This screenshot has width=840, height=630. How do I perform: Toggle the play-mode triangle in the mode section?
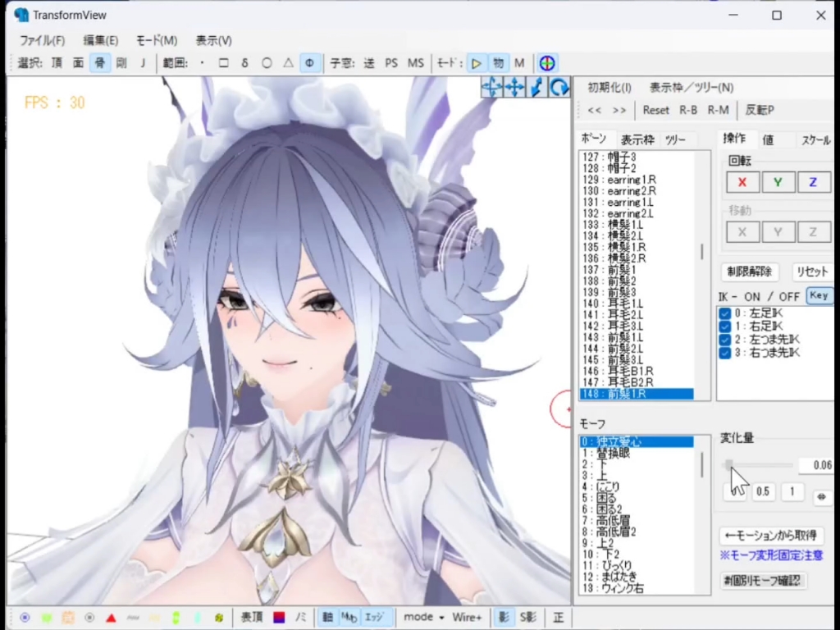(x=476, y=63)
